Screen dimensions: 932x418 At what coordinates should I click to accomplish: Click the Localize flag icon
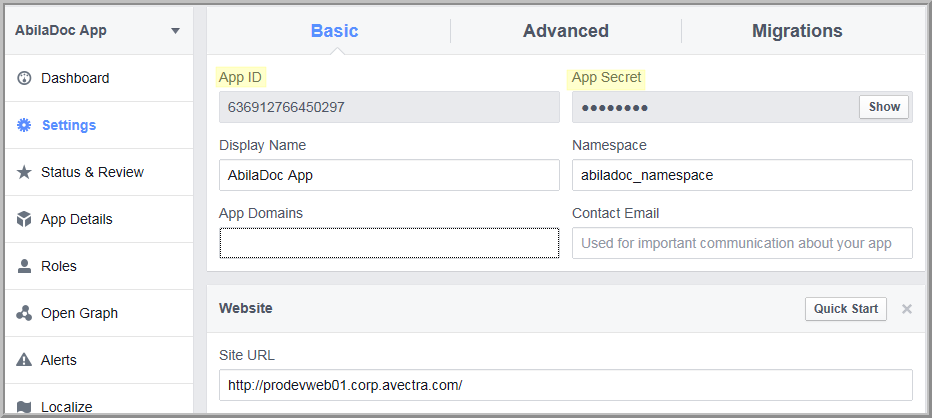point(24,407)
